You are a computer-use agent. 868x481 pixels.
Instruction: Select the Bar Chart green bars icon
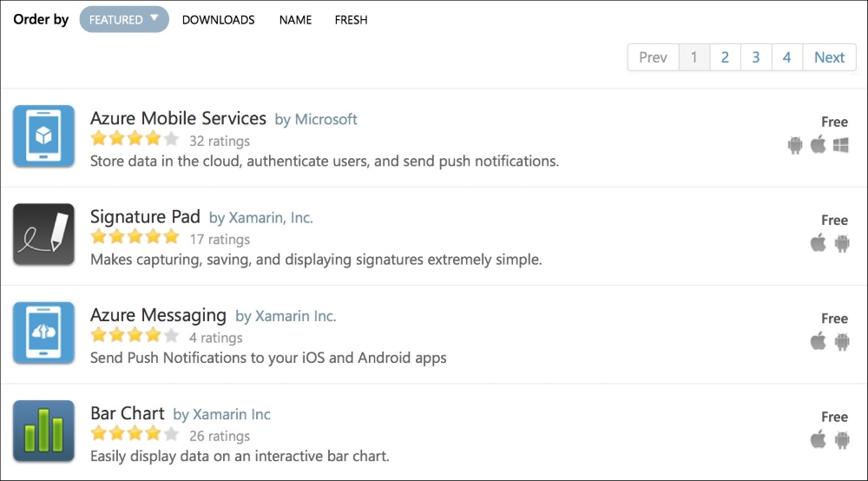coord(43,432)
